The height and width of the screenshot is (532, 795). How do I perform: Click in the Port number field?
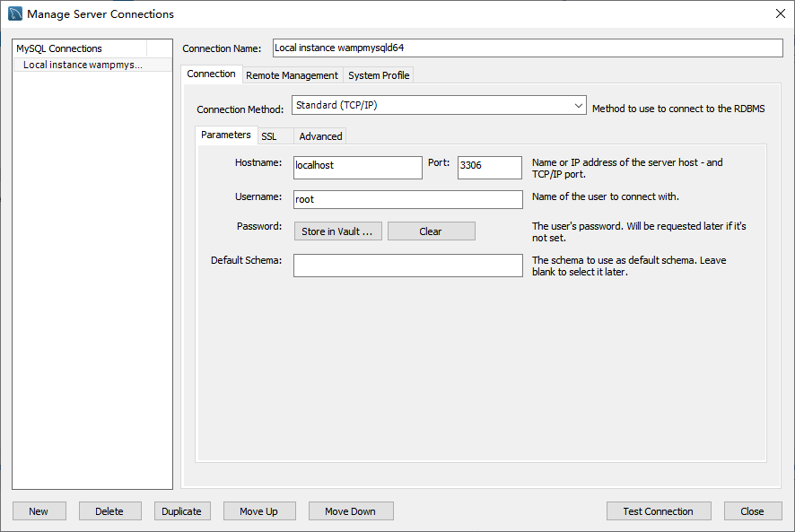point(489,167)
